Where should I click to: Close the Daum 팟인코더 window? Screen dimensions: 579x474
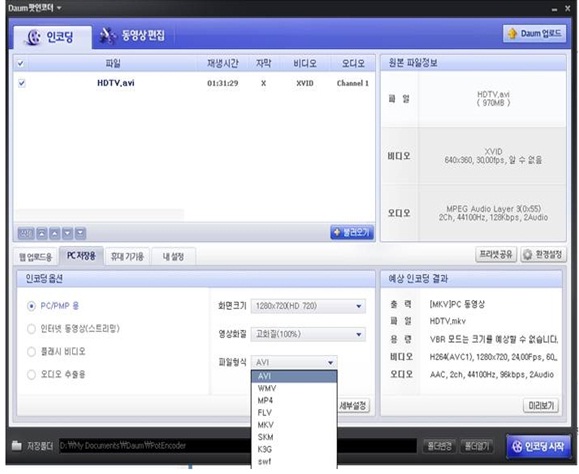coord(568,8)
